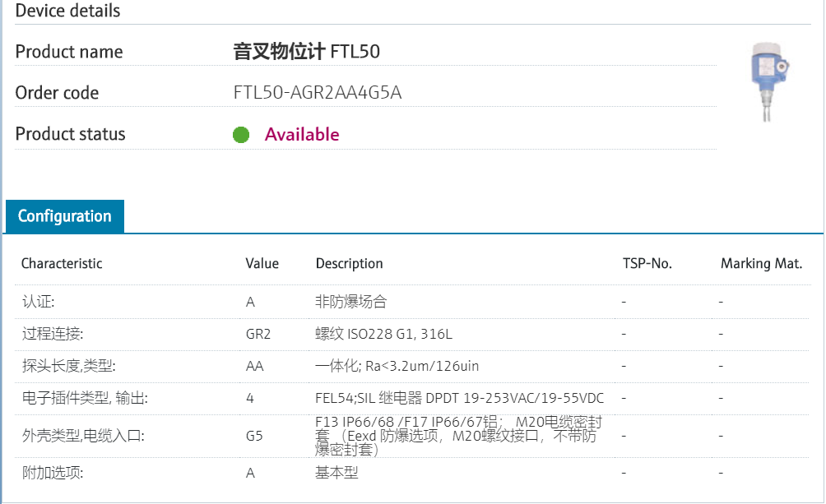Screen dimensions: 826x504
Task: Click the 螺纹 ISO228 G1, 316L description
Action: pyautogui.click(x=381, y=334)
